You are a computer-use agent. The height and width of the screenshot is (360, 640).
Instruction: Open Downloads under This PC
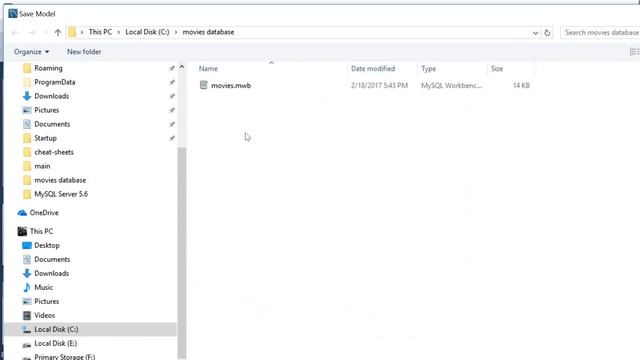51,273
